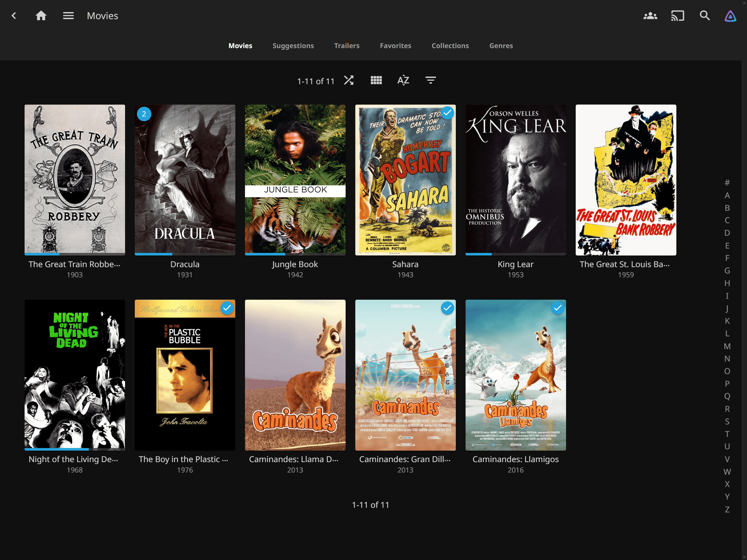Open Night of the Living Dead poster
The width and height of the screenshot is (747, 560).
click(75, 375)
